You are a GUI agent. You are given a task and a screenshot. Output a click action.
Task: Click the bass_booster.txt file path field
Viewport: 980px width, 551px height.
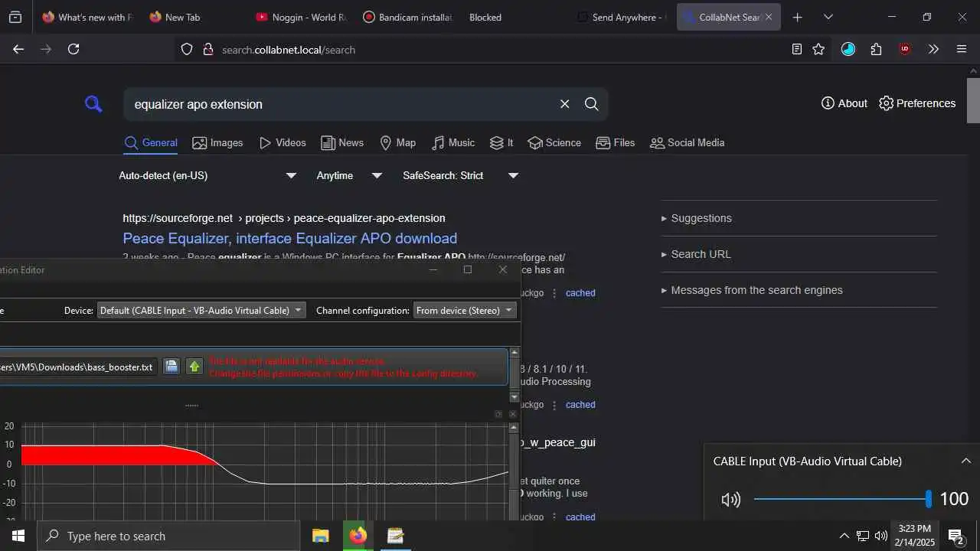[78, 367]
